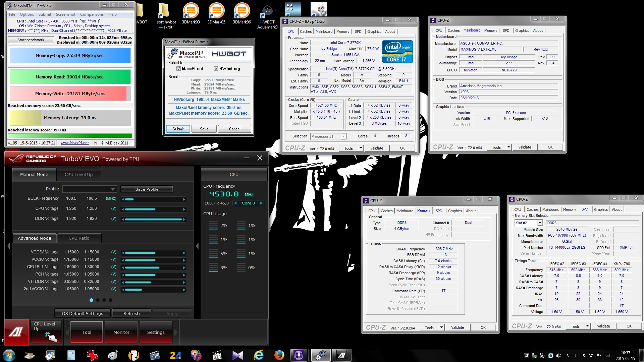Click Refresh in TurboV EVO
Screen dimensions: 644x362
(131, 313)
